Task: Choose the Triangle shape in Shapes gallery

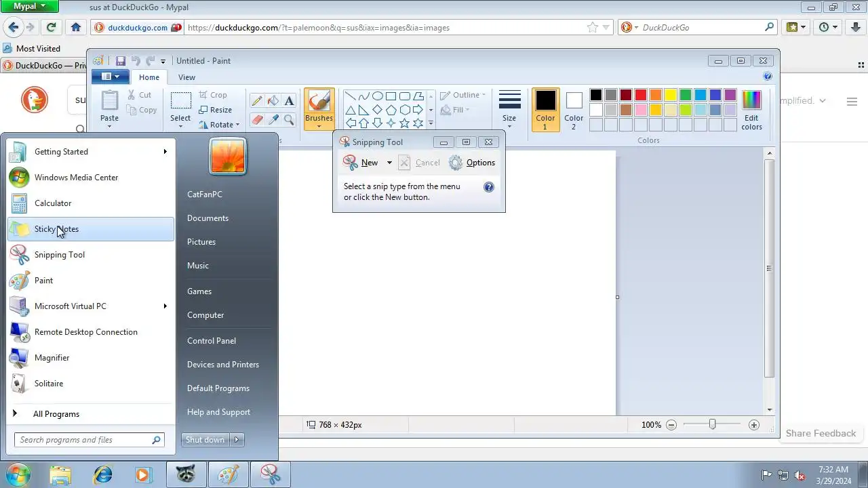Action: click(351, 109)
